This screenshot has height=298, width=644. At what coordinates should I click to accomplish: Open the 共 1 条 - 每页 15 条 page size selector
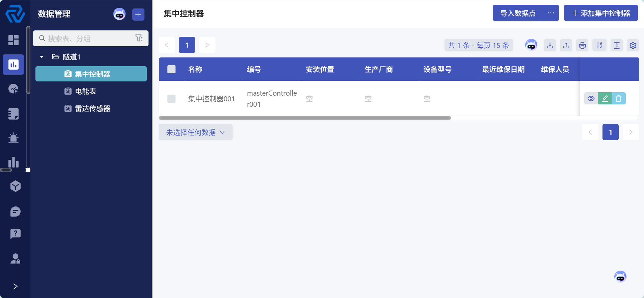click(x=479, y=45)
